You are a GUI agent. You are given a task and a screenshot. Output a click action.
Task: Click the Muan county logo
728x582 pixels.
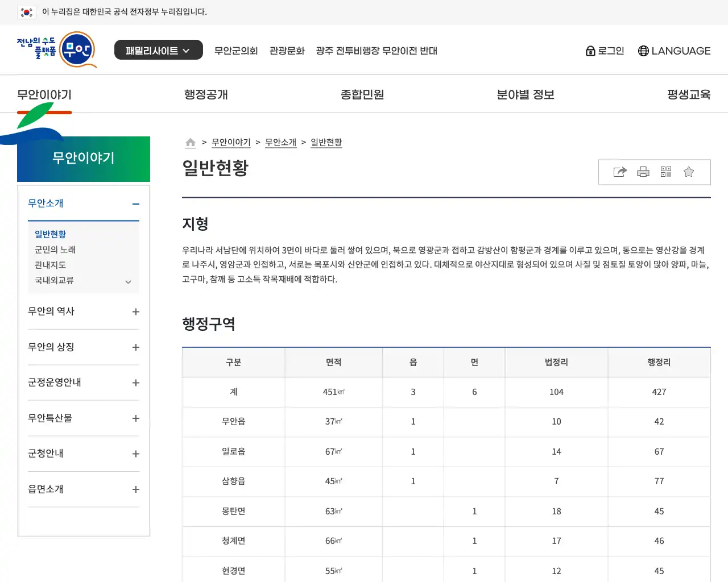click(x=56, y=50)
